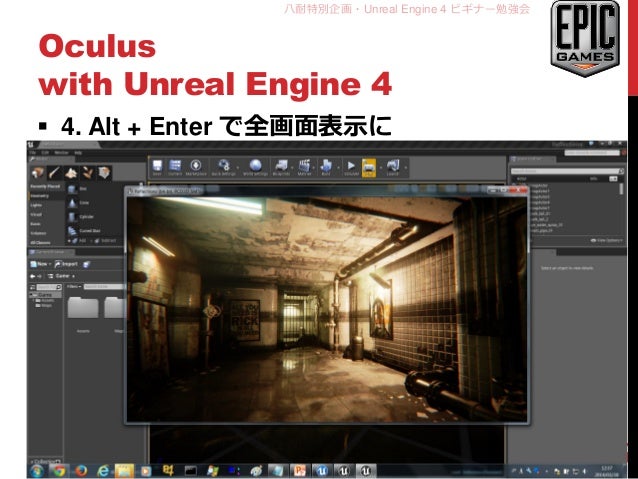Viewport: 638px width, 479px height.
Task: Select the Landscape mode icon
Action: pyautogui.click(x=73, y=174)
